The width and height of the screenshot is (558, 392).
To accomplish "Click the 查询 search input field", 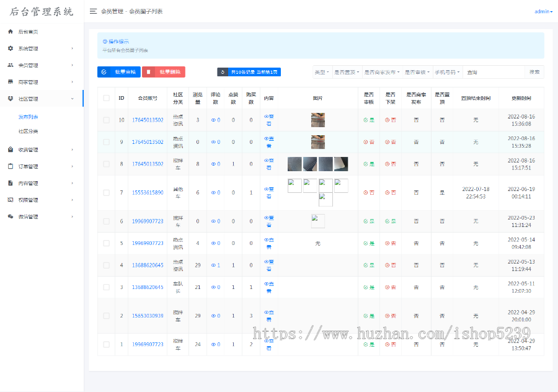I will 494,72.
